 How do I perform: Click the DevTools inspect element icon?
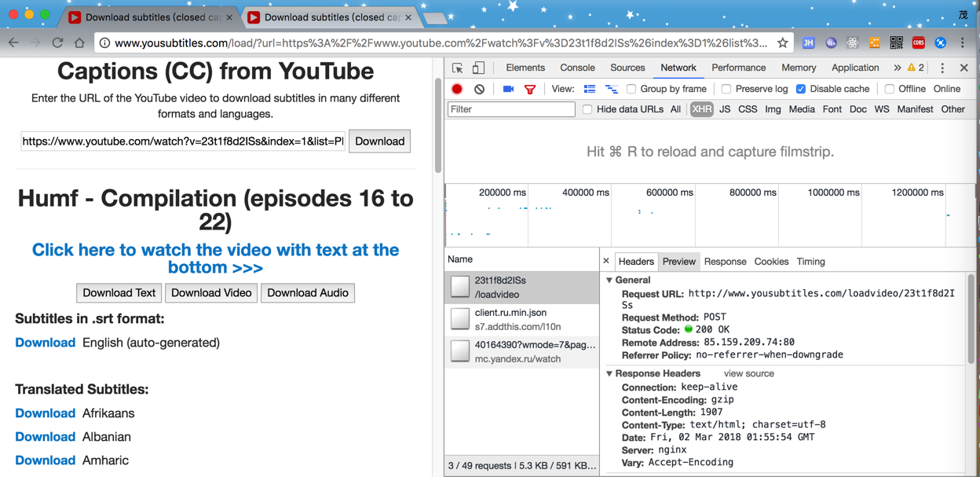[458, 68]
